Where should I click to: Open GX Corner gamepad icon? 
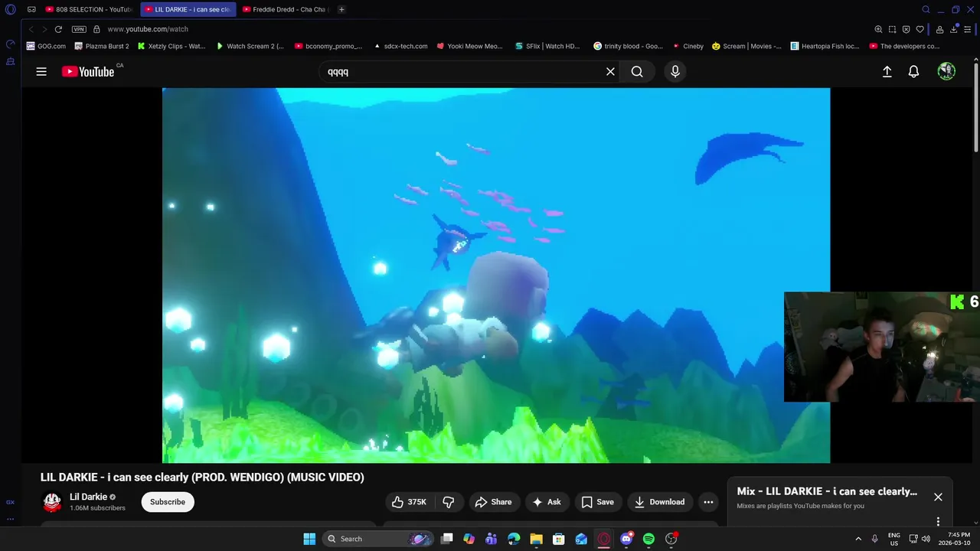coord(31,9)
